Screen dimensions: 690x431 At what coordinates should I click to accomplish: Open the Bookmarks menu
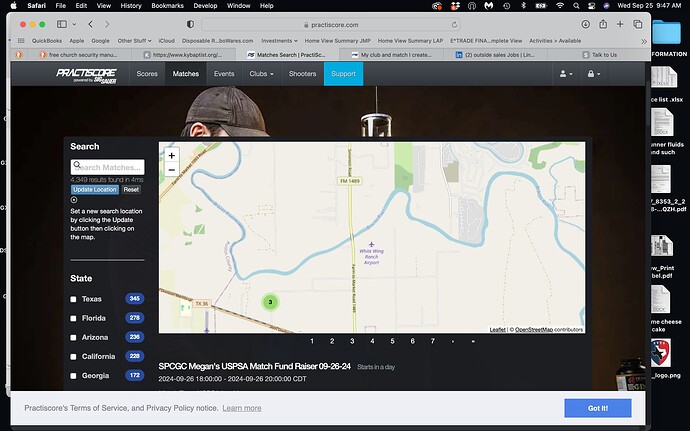click(x=167, y=6)
